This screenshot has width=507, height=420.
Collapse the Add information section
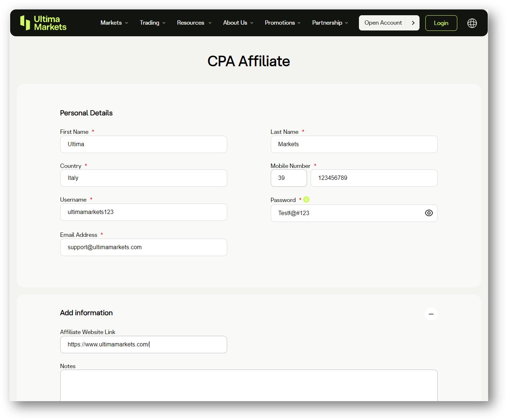pyautogui.click(x=431, y=314)
